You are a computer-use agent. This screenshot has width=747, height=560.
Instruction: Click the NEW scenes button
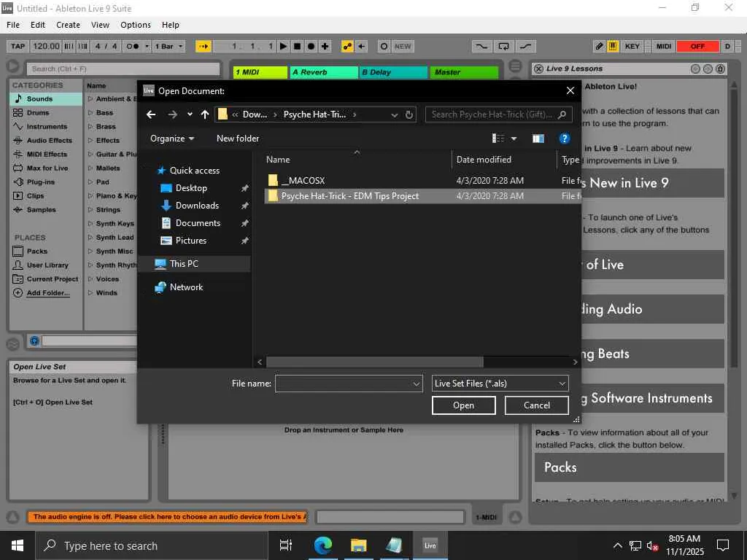403,46
